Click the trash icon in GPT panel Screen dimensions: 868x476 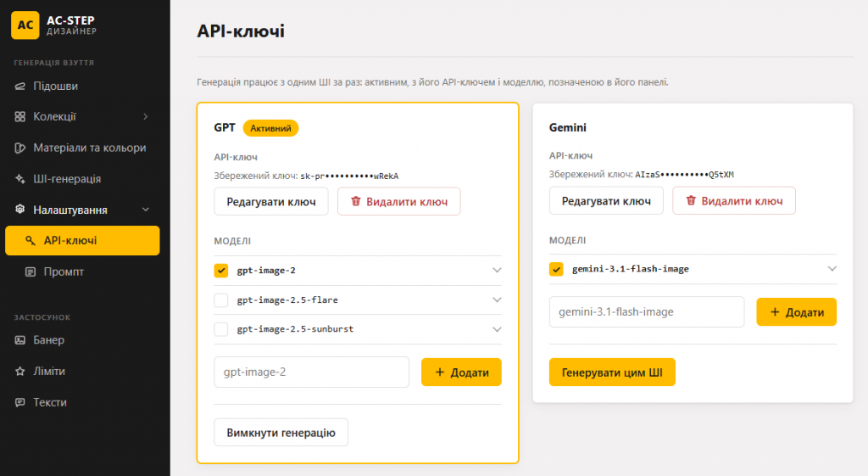[x=356, y=201]
